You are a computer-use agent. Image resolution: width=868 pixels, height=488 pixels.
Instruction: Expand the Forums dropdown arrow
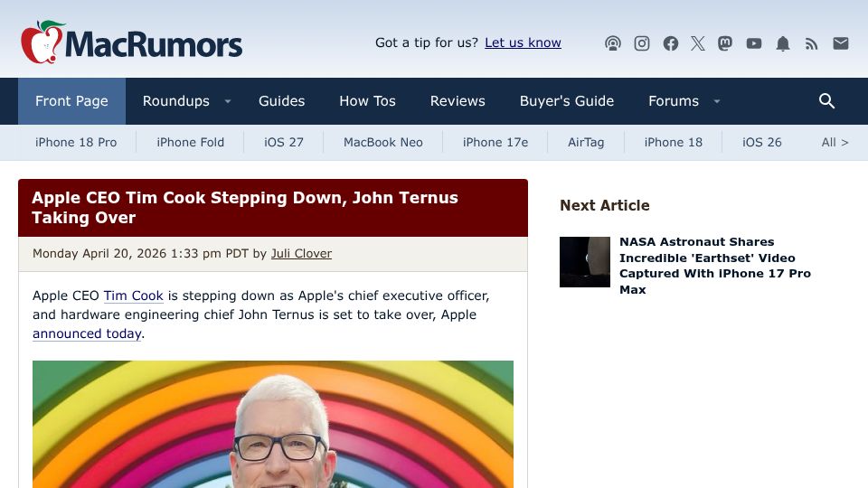[717, 101]
